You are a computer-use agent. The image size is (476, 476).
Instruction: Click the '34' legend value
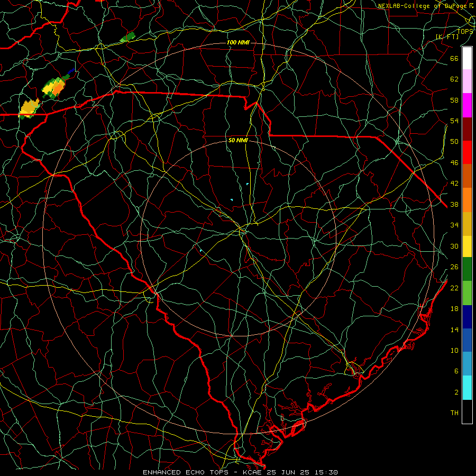pyautogui.click(x=454, y=225)
